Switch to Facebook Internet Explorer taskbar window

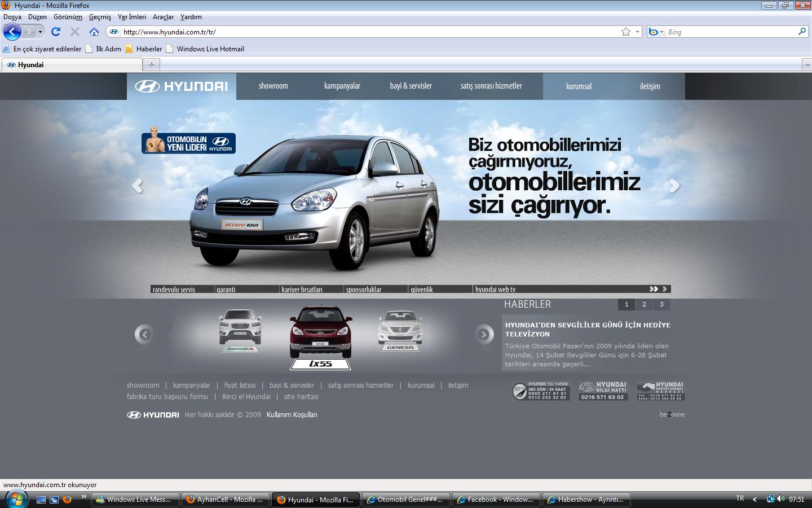pos(496,500)
